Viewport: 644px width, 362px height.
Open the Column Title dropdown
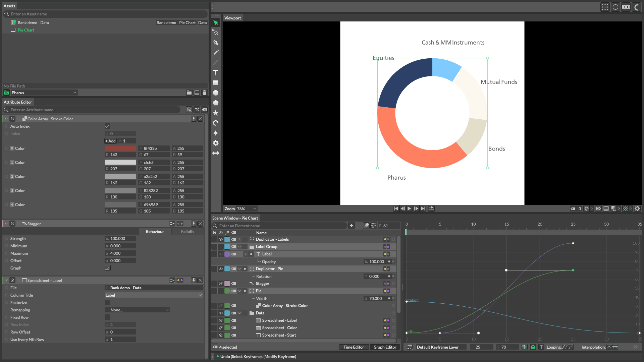tap(154, 295)
